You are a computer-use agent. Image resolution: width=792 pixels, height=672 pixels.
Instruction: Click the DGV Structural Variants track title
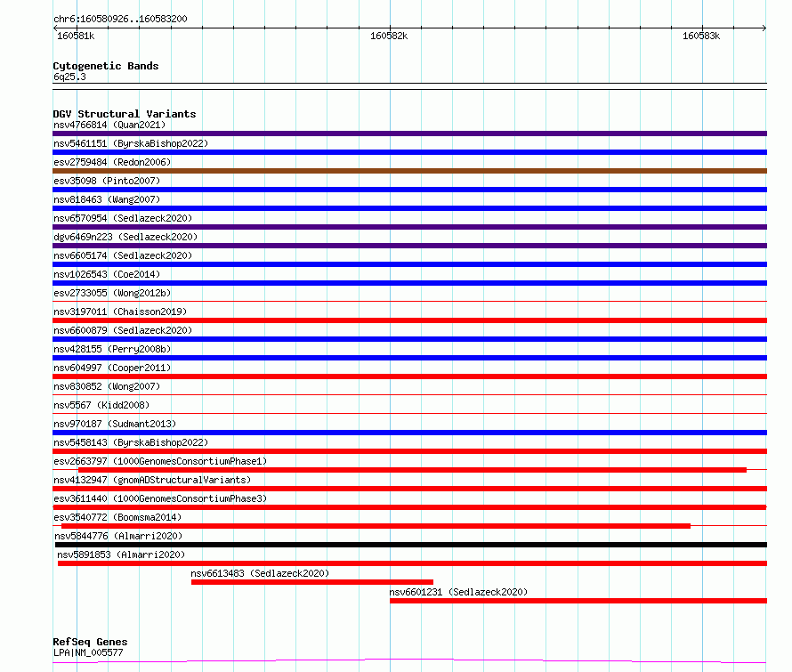pyautogui.click(x=125, y=114)
